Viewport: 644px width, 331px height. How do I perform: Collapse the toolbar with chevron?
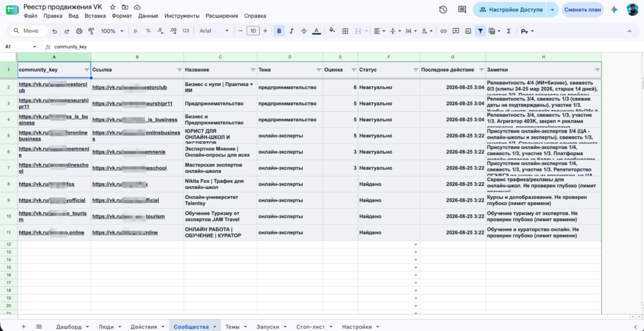coord(629,31)
